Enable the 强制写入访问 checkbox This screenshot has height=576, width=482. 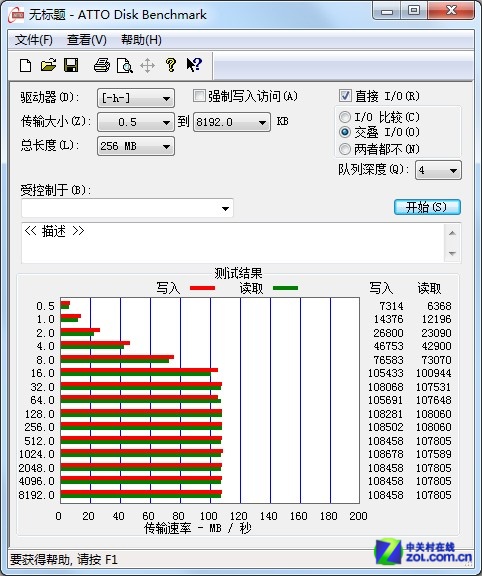(199, 96)
